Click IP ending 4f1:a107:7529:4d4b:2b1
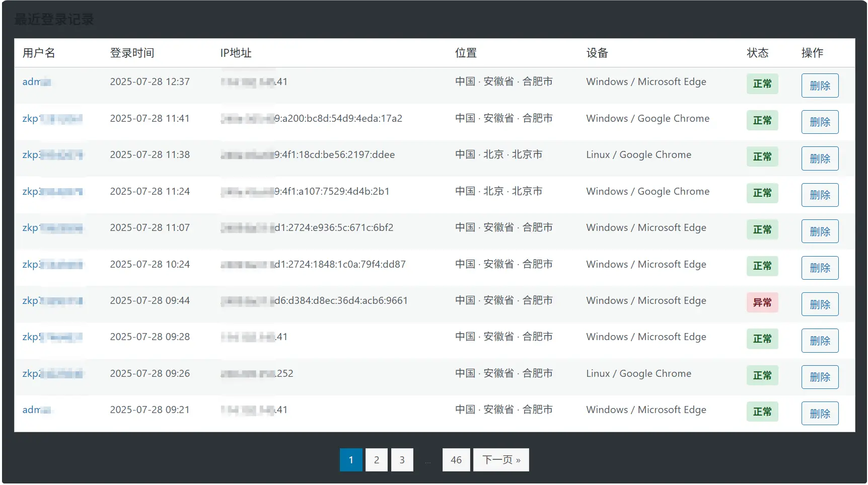 pyautogui.click(x=305, y=191)
